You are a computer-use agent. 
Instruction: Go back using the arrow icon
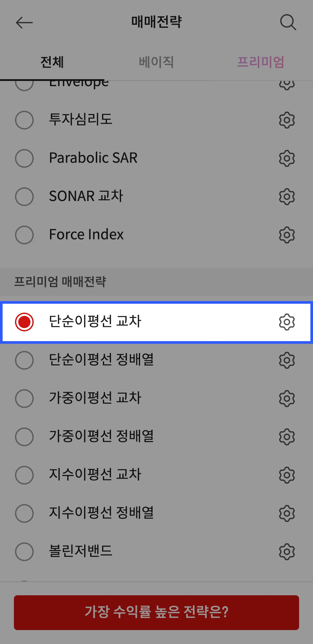click(x=24, y=23)
